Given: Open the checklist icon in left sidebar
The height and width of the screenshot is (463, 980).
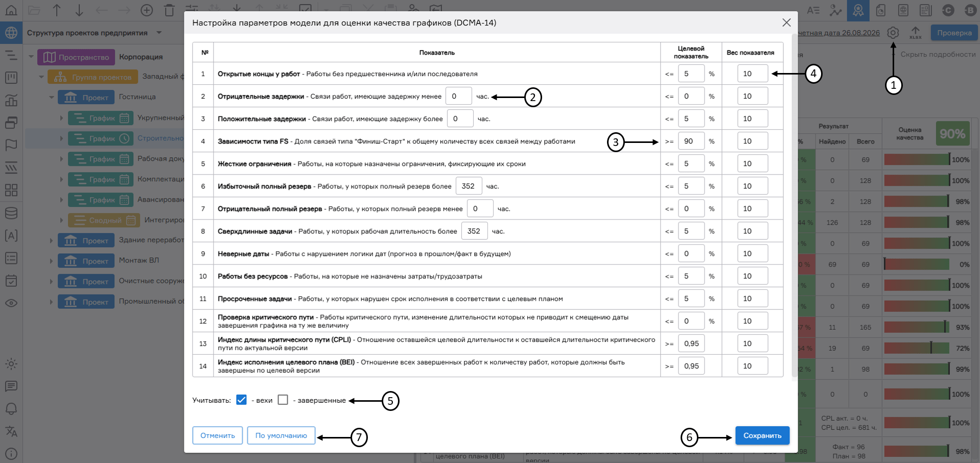Looking at the screenshot, I should pos(11,258).
